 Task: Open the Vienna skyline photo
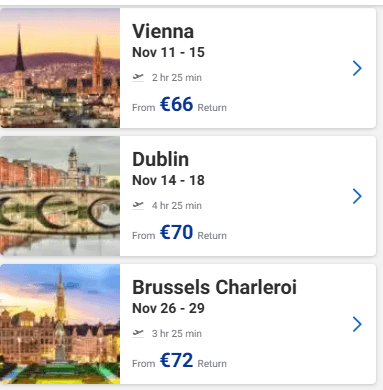click(60, 68)
